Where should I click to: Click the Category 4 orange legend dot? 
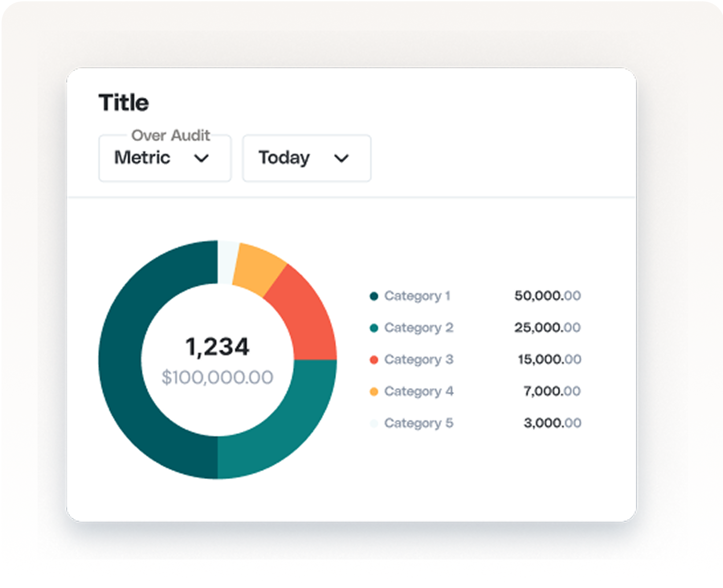374,391
